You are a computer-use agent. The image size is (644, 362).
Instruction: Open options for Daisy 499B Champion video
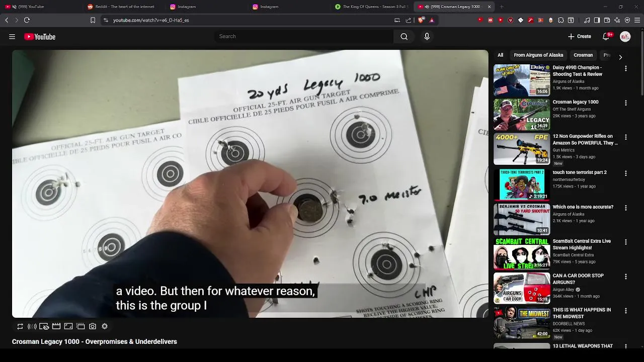pos(626,68)
